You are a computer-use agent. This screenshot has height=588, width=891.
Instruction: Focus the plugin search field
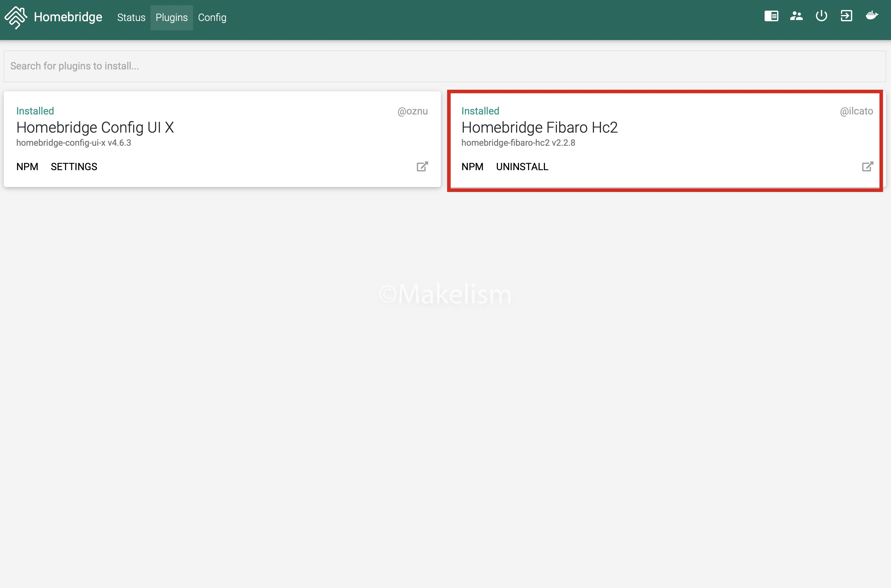445,66
